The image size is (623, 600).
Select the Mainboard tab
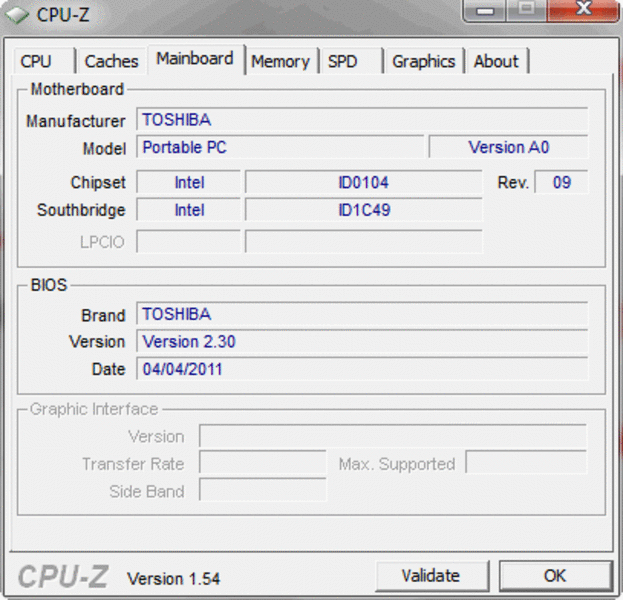(x=195, y=59)
